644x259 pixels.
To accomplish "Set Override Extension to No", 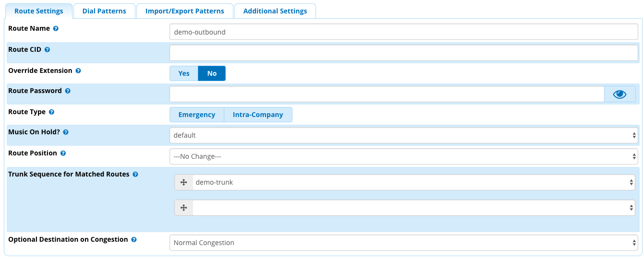I will coord(212,73).
